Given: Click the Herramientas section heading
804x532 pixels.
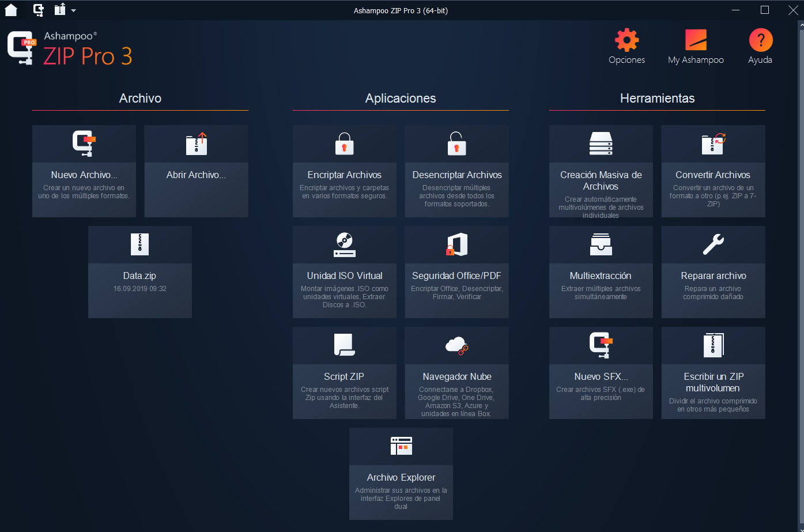Looking at the screenshot, I should click(657, 98).
